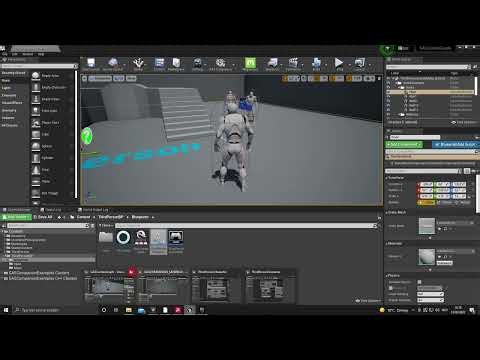This screenshot has height=360, width=480.
Task: Click ThirdPersonBP in the breadcrumb path
Action: coord(111,217)
